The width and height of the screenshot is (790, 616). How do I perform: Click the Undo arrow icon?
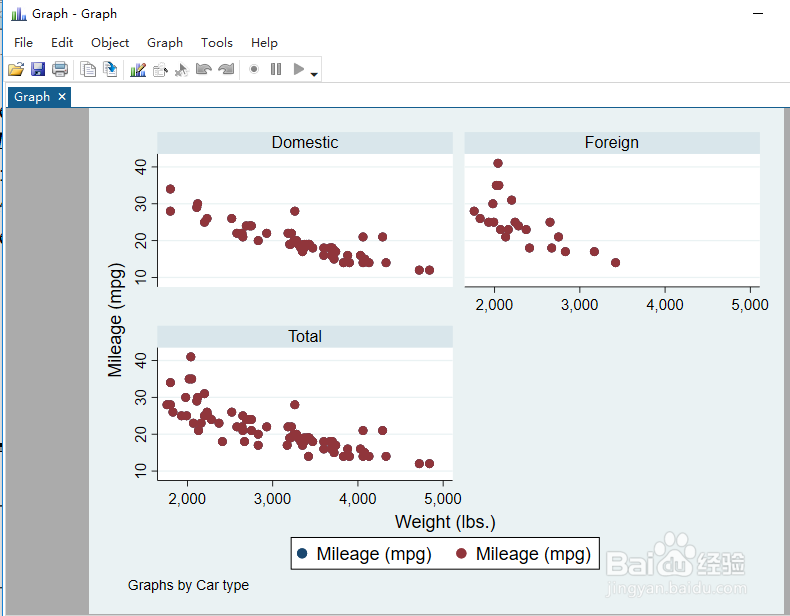point(204,69)
